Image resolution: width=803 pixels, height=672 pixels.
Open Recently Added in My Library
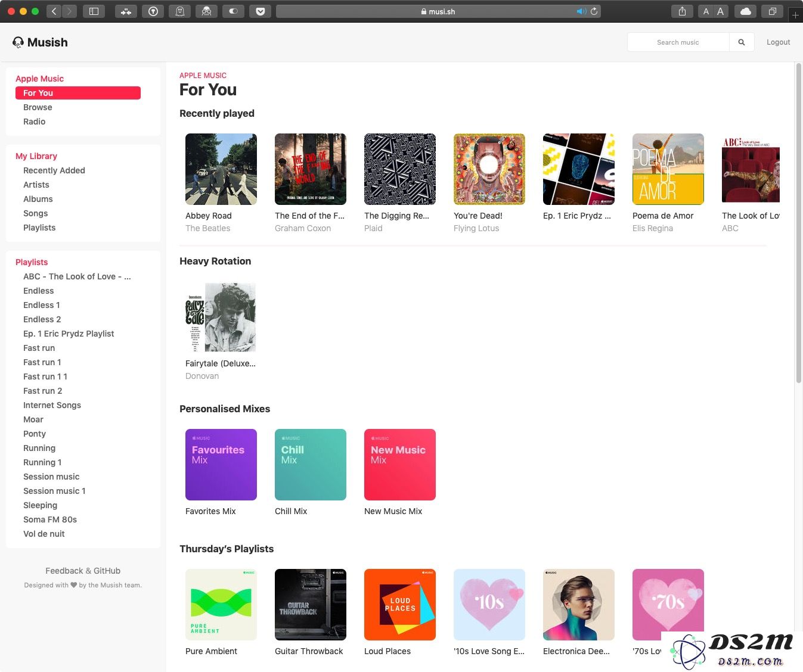tap(54, 170)
